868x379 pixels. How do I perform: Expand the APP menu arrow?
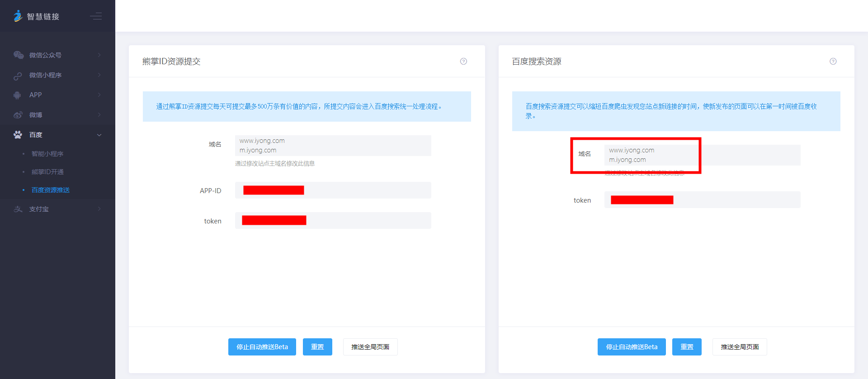99,95
